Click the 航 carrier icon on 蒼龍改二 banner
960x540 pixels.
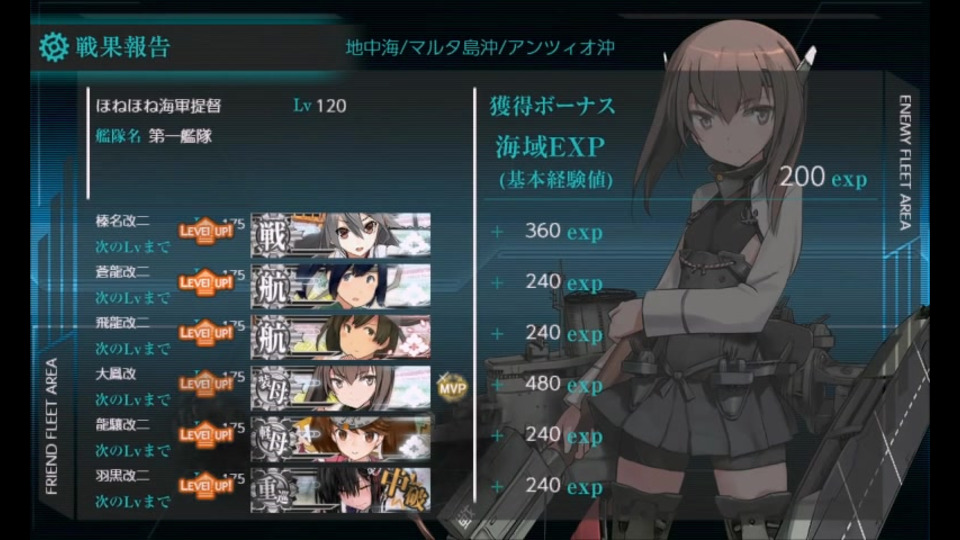pyautogui.click(x=271, y=286)
